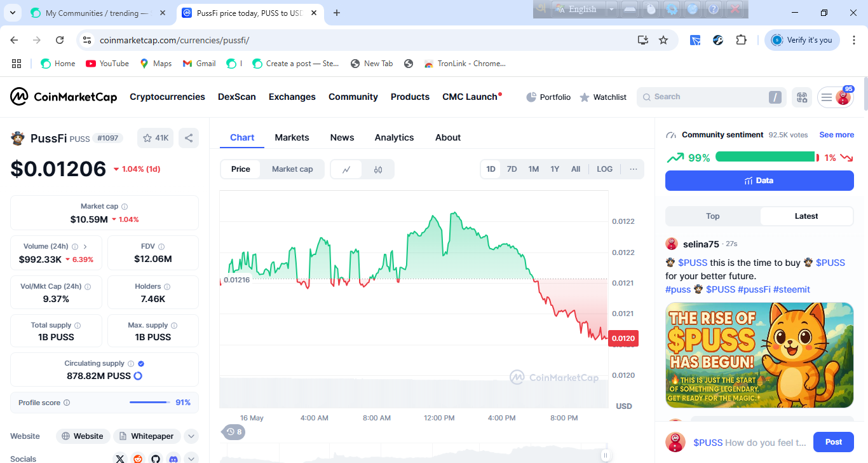This screenshot has width=868, height=463.
Task: Select the Price chart toggle
Action: [x=241, y=169]
